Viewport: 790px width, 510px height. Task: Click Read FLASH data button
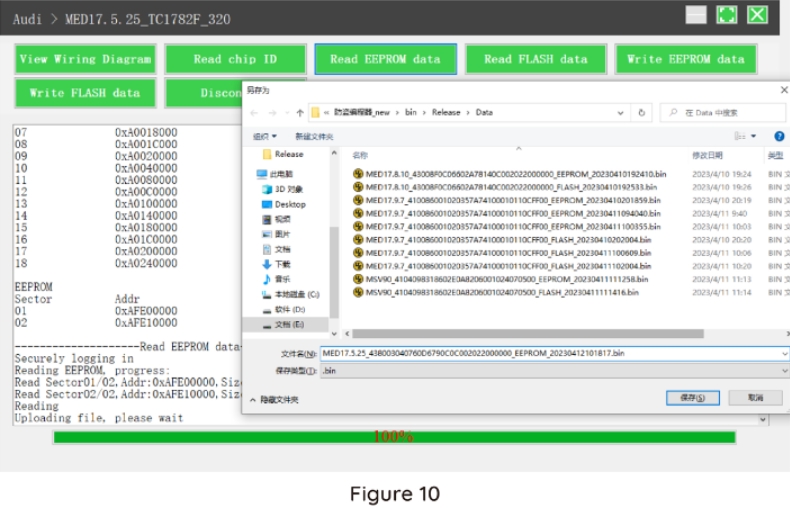pos(536,59)
